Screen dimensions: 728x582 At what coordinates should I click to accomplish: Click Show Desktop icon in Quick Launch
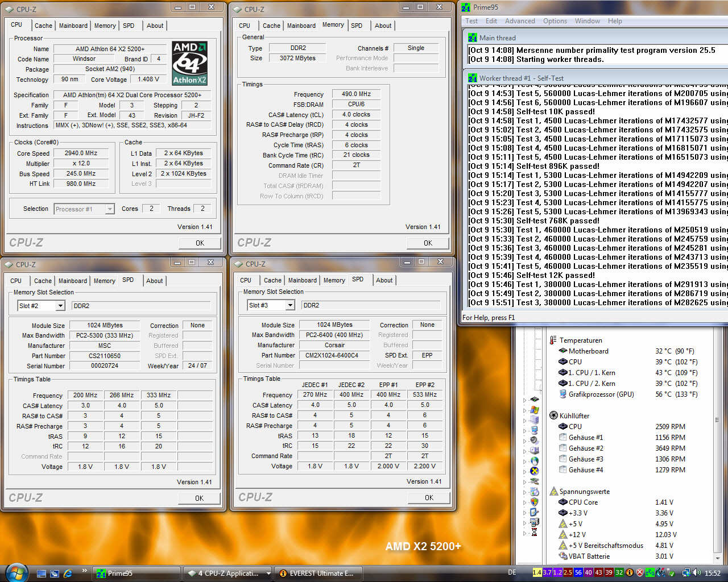coord(41,573)
